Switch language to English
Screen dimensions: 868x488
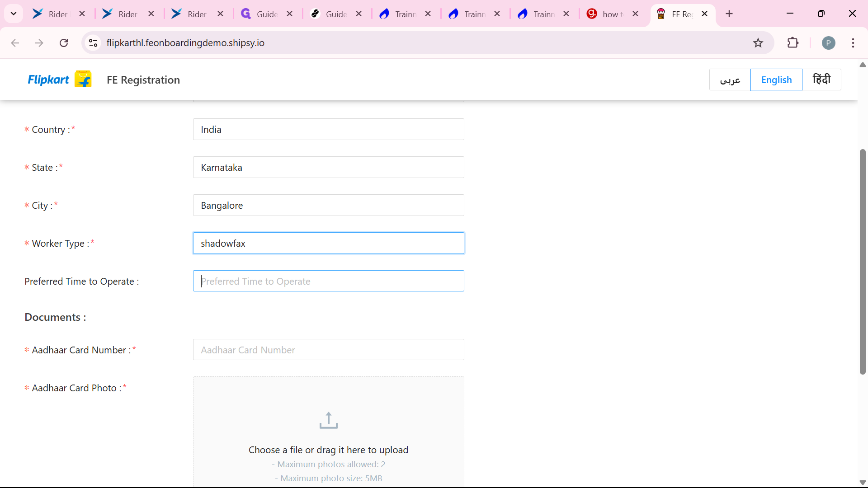(776, 80)
